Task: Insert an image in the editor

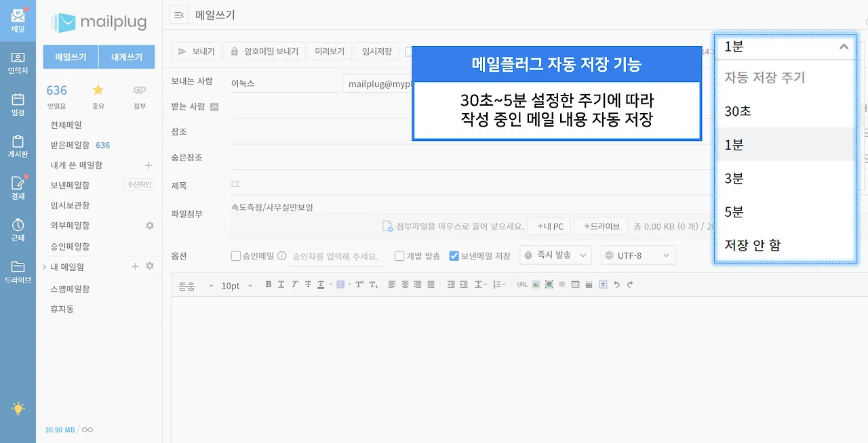Action: 536,284
